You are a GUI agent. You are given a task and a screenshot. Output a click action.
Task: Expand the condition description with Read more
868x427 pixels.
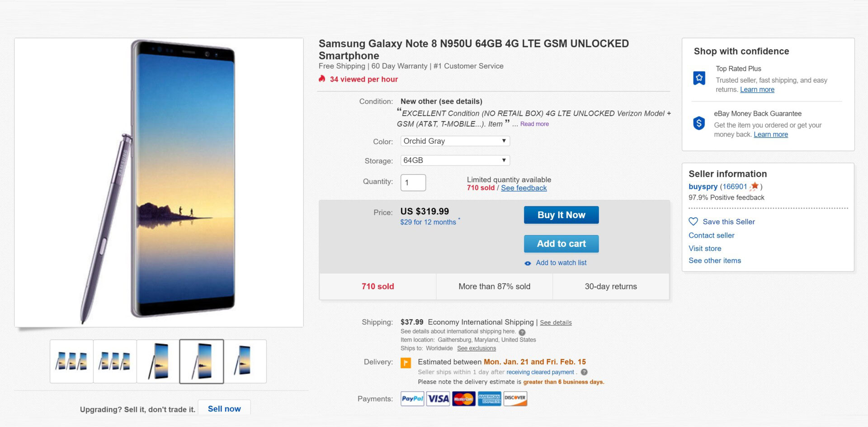(x=534, y=124)
